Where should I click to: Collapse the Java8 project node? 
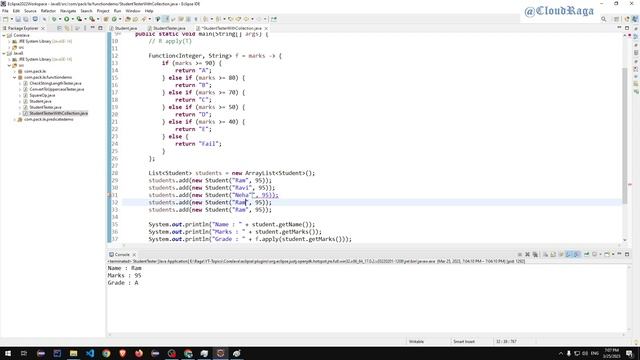(x=4, y=53)
